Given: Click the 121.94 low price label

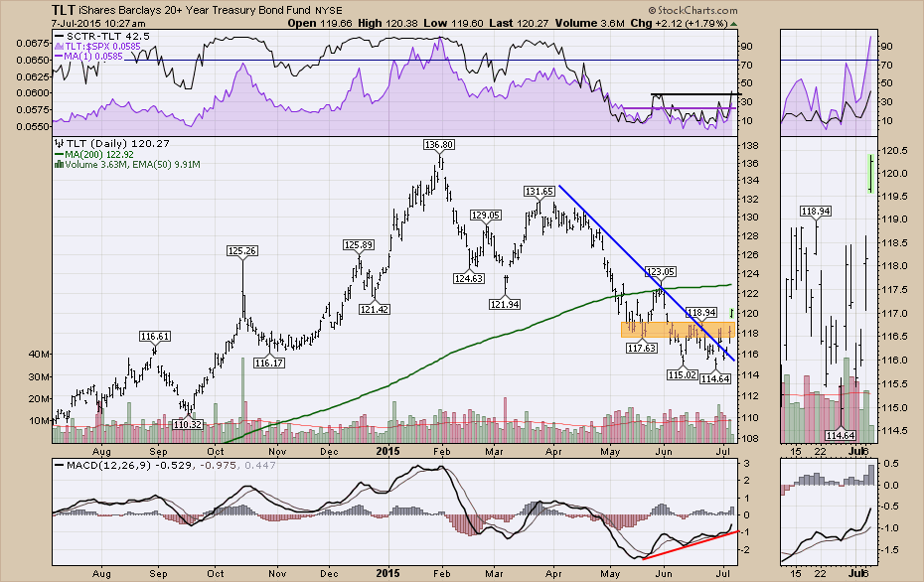Looking at the screenshot, I should click(505, 304).
